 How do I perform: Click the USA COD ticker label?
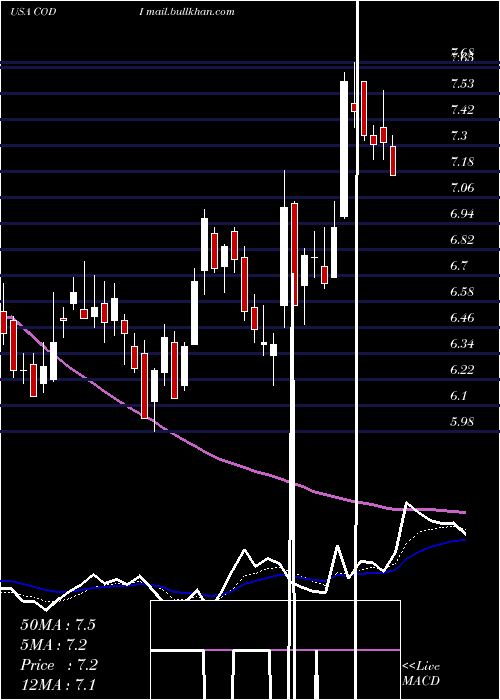[x=33, y=12]
